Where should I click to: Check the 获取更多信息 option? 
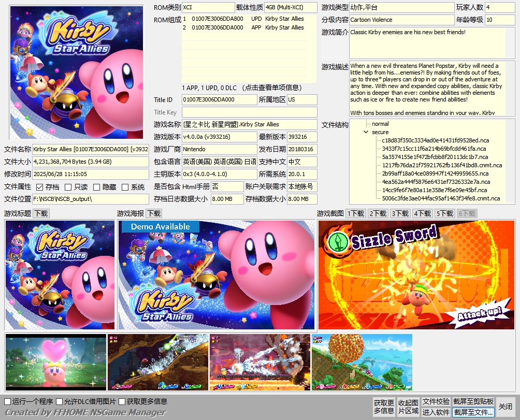(x=122, y=401)
